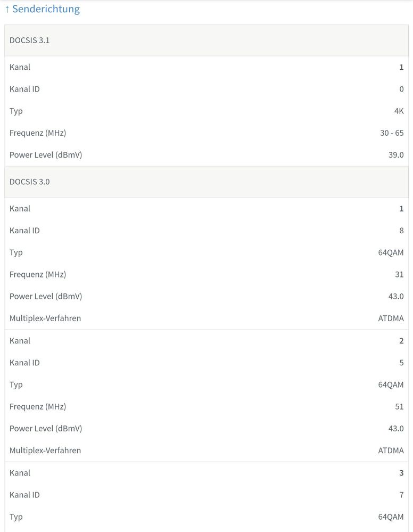Viewport: 413px width, 532px height.
Task: Click the second ATDMA multiplex value
Action: pyautogui.click(x=391, y=451)
